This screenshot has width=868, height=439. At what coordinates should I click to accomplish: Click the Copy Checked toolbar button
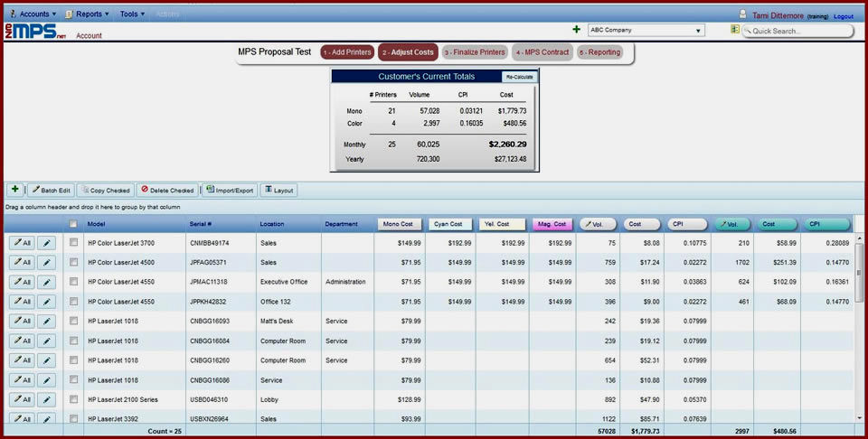[x=106, y=191]
